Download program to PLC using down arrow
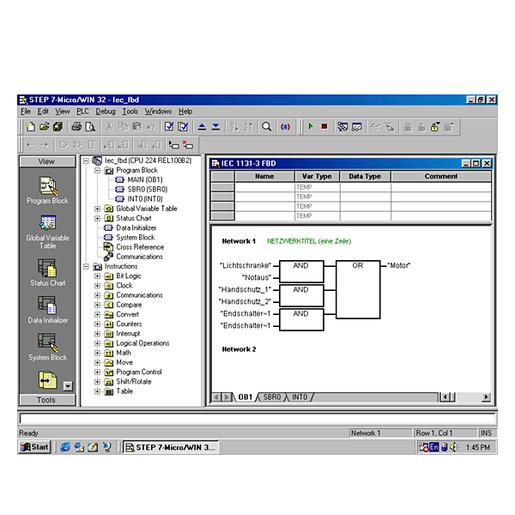 (216, 127)
